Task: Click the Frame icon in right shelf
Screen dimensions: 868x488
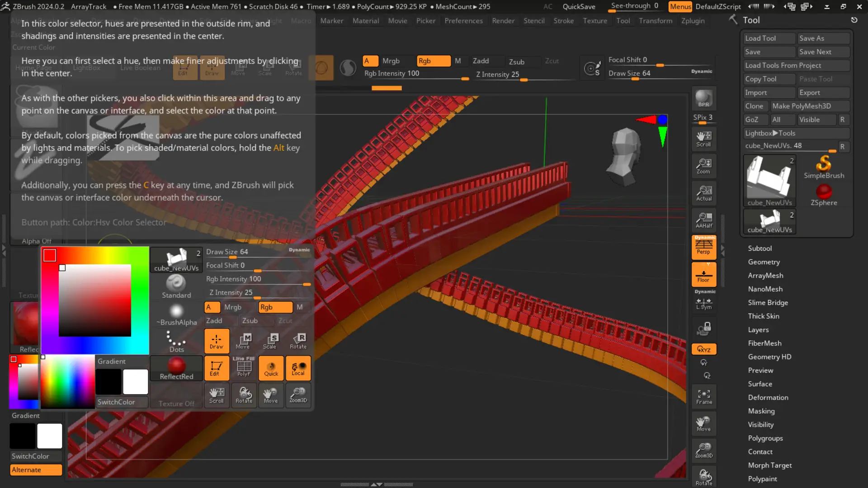Action: [703, 396]
